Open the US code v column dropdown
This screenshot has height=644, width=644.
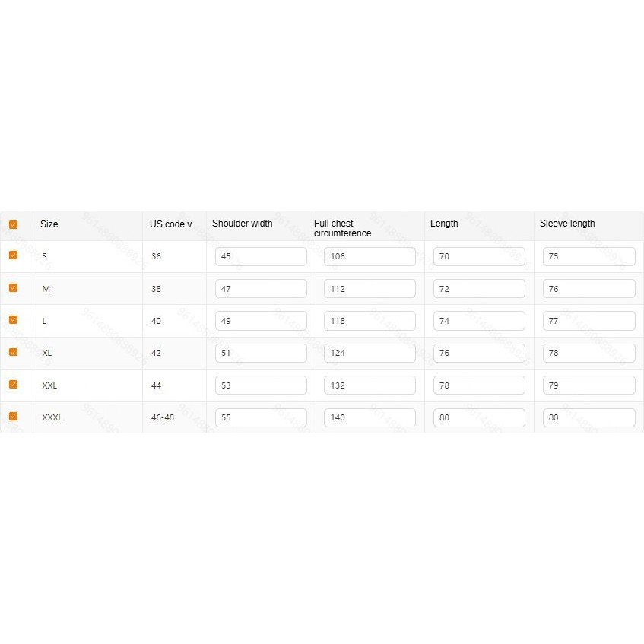[170, 224]
